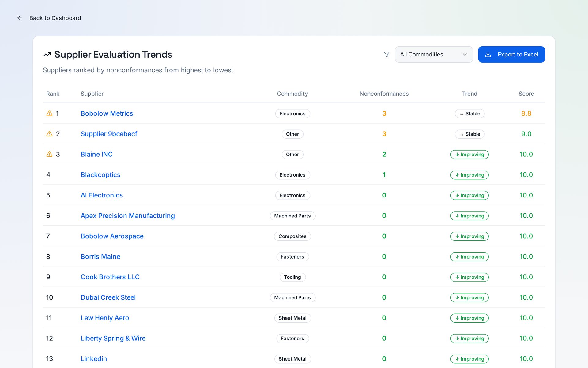Click Fasteners tag for Borris Maine

click(x=292, y=257)
